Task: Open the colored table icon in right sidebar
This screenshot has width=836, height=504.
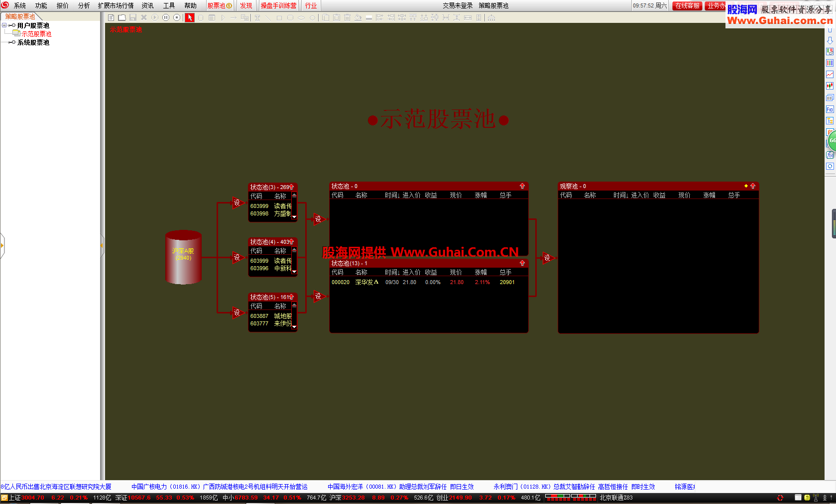Action: [x=830, y=63]
